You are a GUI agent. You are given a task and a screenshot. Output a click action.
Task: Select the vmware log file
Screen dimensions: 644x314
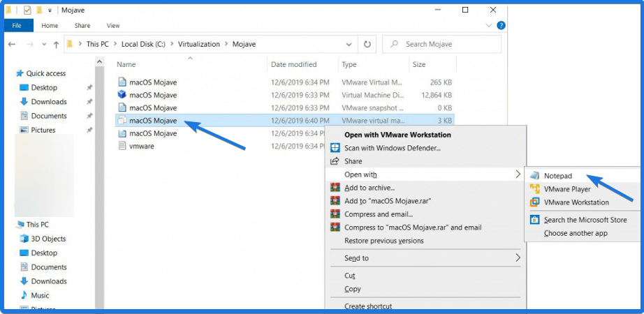point(142,146)
